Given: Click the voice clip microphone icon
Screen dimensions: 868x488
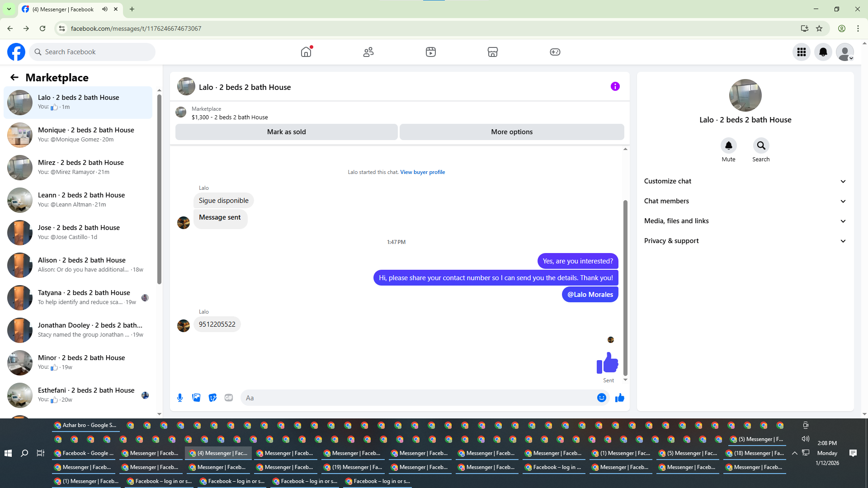Looking at the screenshot, I should [180, 398].
